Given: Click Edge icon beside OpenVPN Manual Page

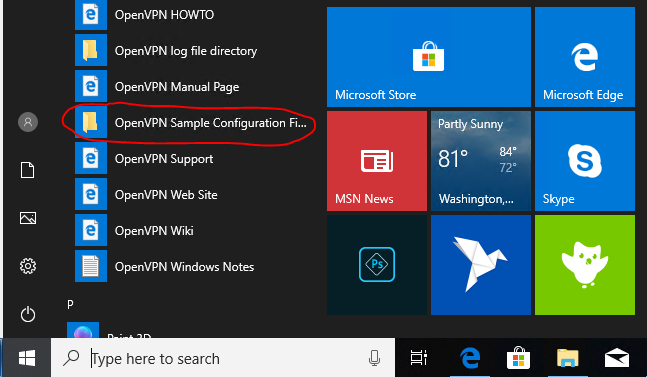Looking at the screenshot, I should coord(91,86).
